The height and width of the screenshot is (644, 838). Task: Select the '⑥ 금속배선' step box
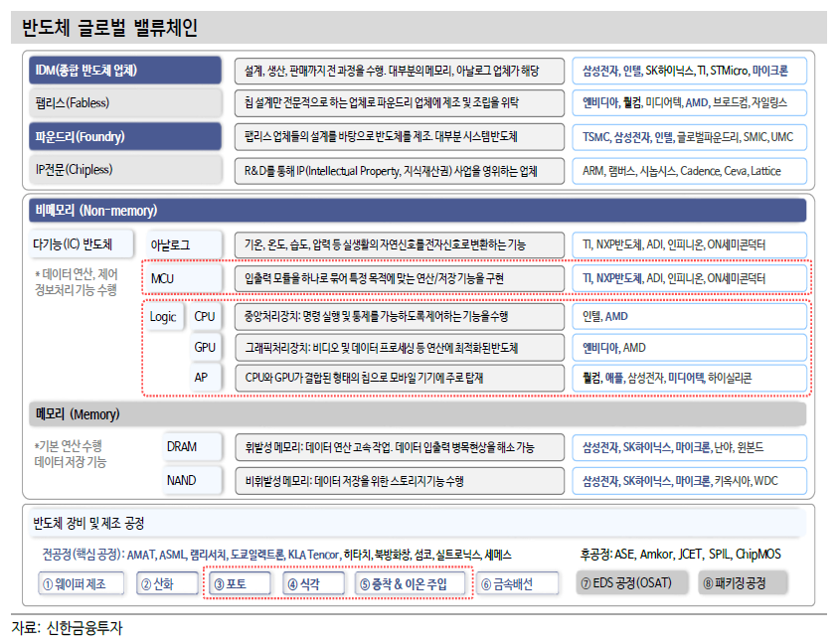tap(517, 583)
